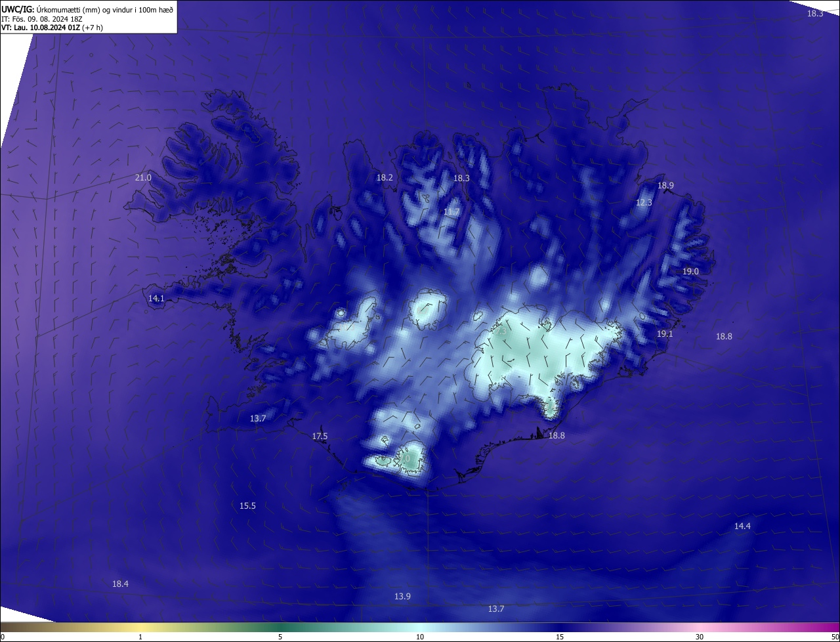Click the 14.4 value label over the sea
Image resolution: width=840 pixels, height=642 pixels.
click(742, 526)
